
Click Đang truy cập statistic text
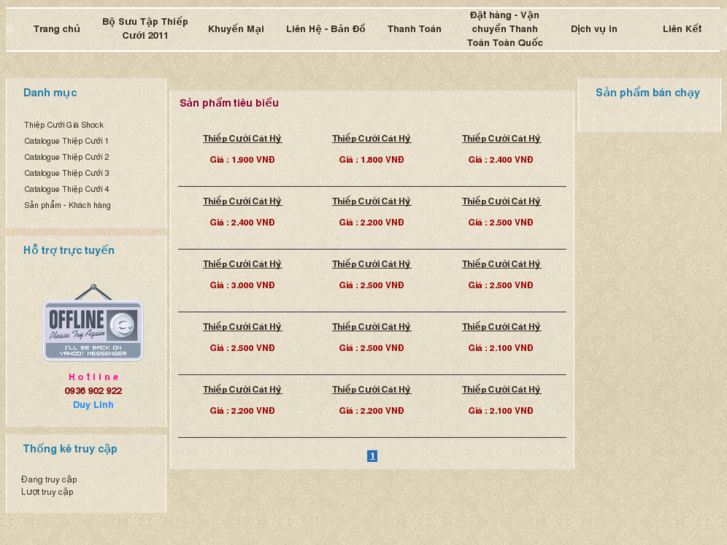pos(49,480)
